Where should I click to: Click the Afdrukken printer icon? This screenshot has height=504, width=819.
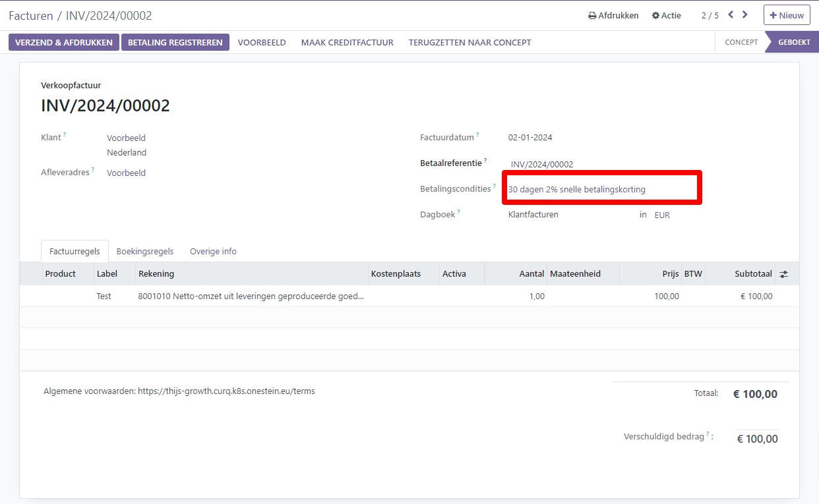(x=592, y=16)
